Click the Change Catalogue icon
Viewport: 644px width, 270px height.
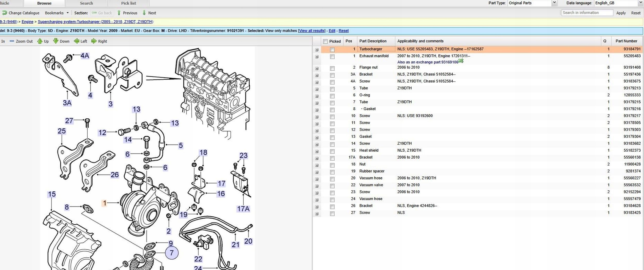(4, 13)
